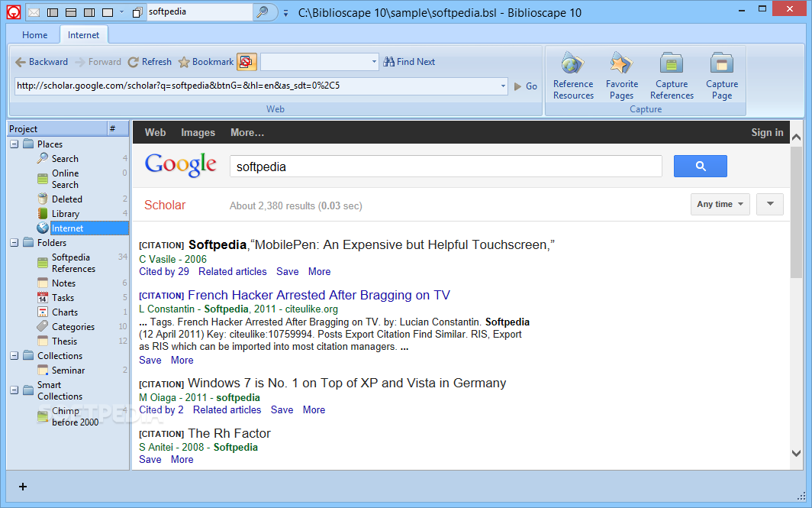812x508 pixels.
Task: Open Reference Resources
Action: tap(572, 76)
